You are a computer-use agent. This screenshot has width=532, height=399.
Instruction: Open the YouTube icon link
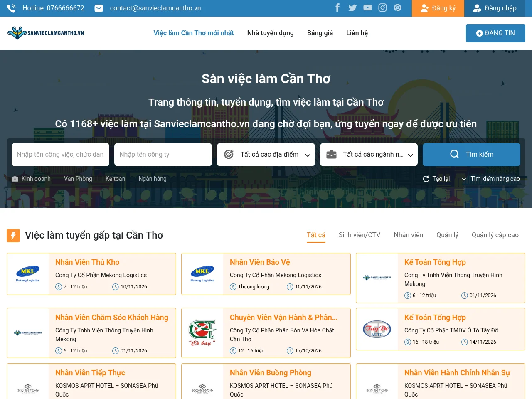(367, 8)
